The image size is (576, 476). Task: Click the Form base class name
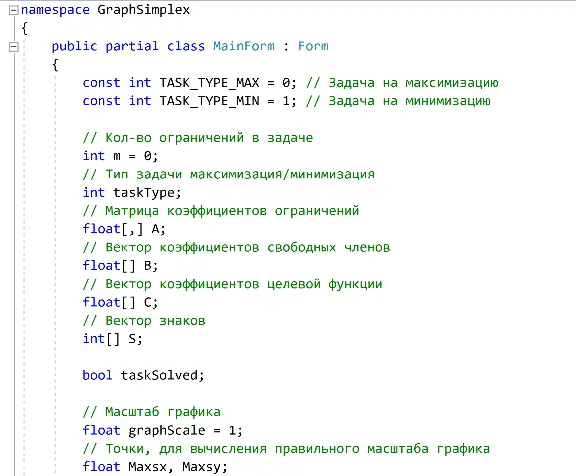[313, 46]
